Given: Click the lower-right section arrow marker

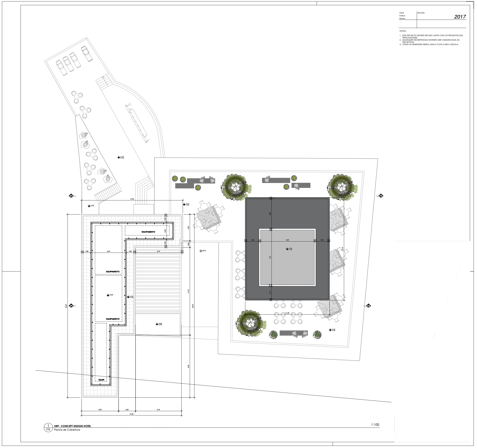Looking at the screenshot, I should 369,306.
